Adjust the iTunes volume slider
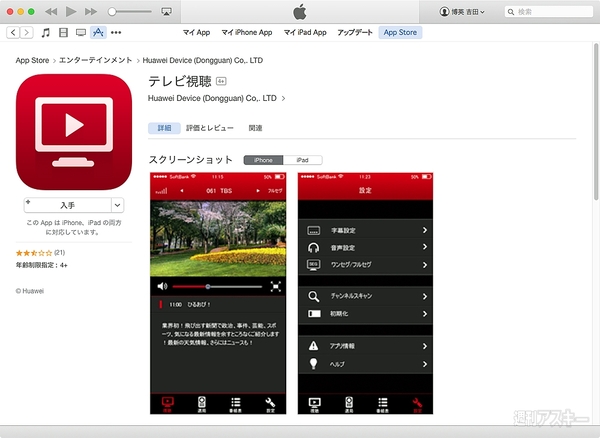 130,12
